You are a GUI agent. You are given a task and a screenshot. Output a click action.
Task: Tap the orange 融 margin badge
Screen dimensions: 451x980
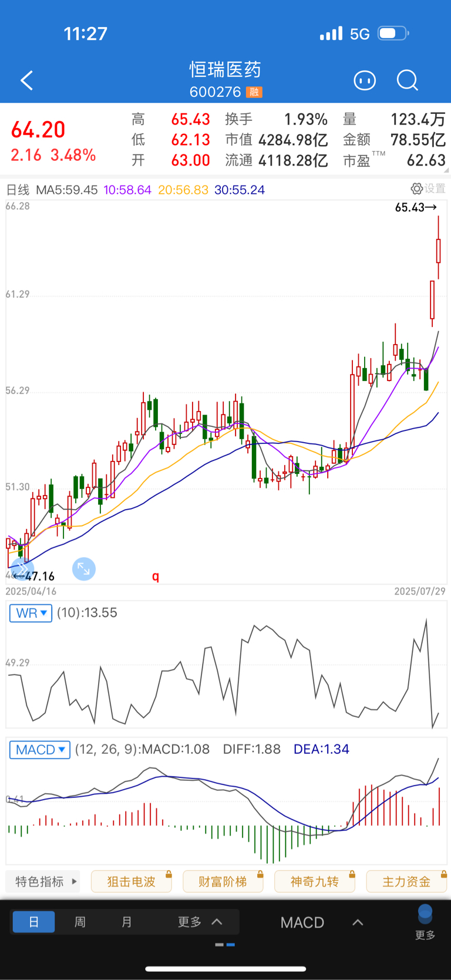click(x=254, y=92)
